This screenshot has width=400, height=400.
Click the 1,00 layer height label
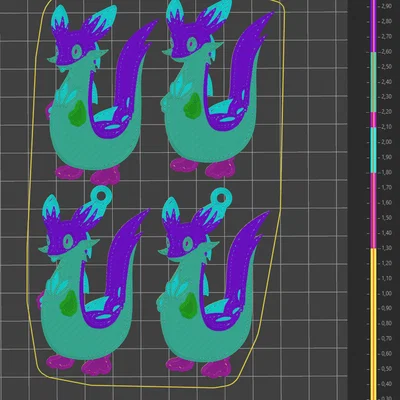(x=386, y=293)
